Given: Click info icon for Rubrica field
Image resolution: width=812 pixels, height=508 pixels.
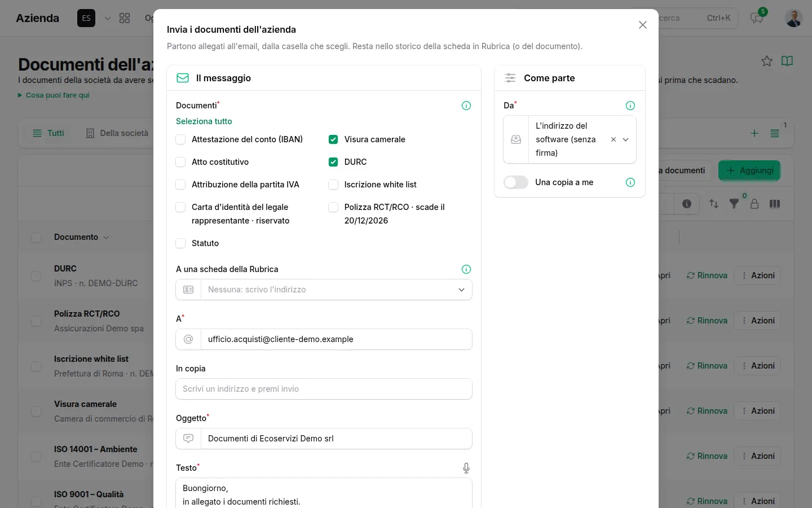Looking at the screenshot, I should coord(466,269).
